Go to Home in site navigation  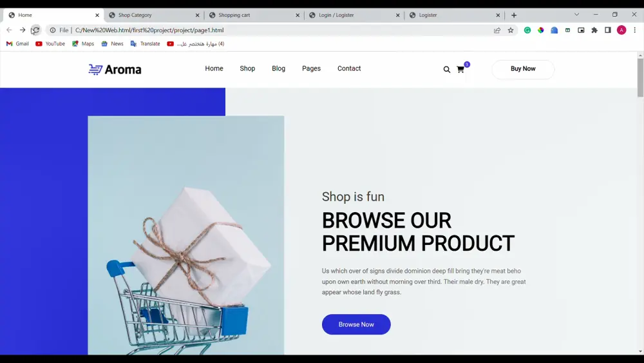(x=214, y=68)
